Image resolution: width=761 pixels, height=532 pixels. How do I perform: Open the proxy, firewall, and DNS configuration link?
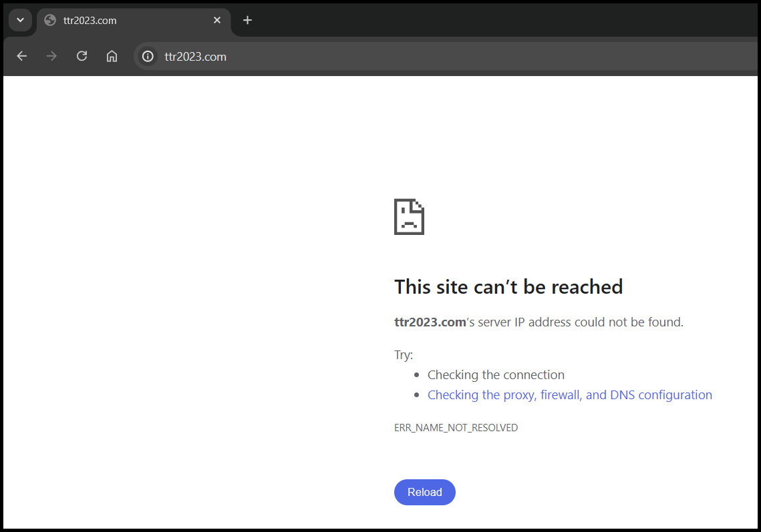coord(569,395)
